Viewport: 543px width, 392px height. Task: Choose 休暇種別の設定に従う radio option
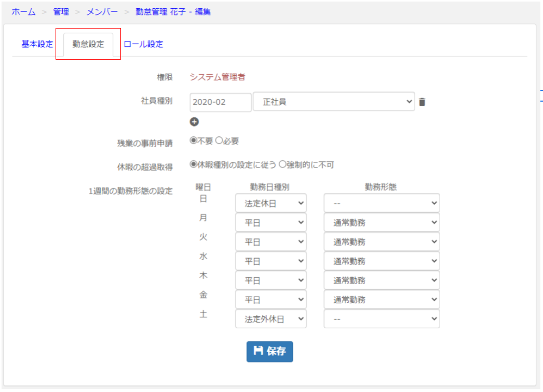pyautogui.click(x=193, y=164)
